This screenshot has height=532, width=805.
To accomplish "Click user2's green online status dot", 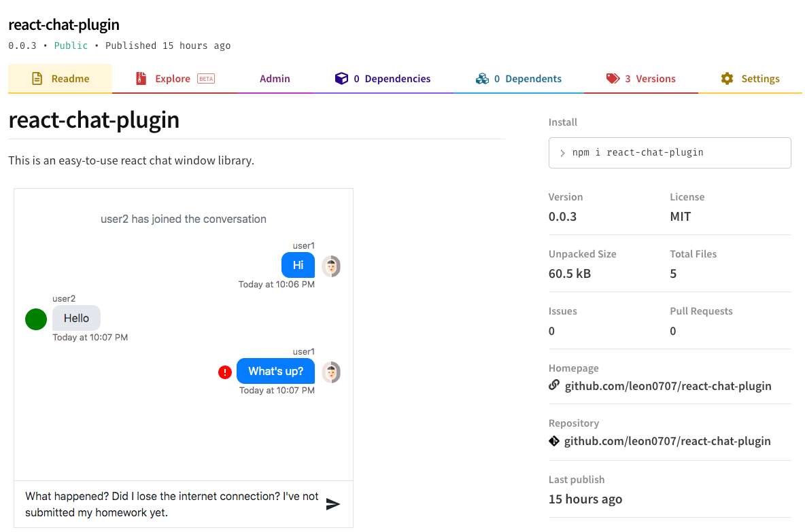I will (x=36, y=319).
